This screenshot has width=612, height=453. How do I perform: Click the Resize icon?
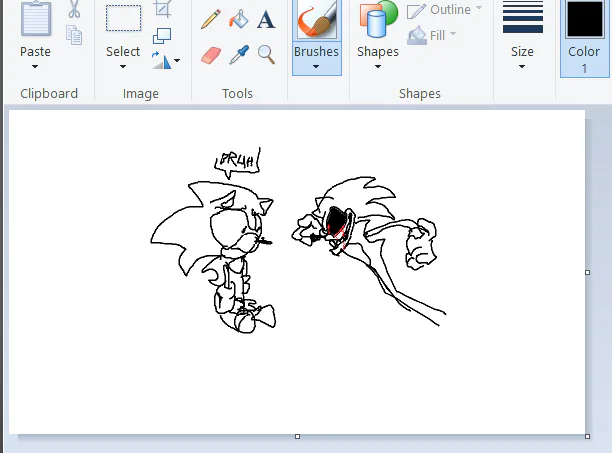point(162,36)
